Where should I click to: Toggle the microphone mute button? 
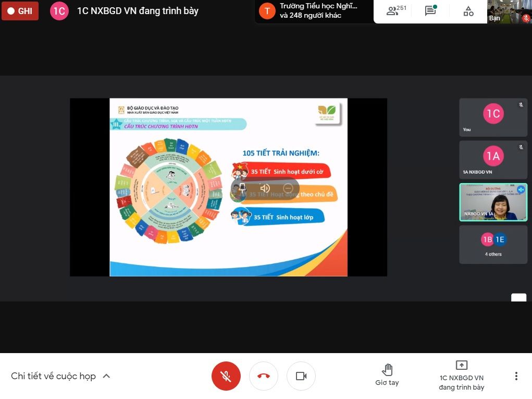click(226, 376)
